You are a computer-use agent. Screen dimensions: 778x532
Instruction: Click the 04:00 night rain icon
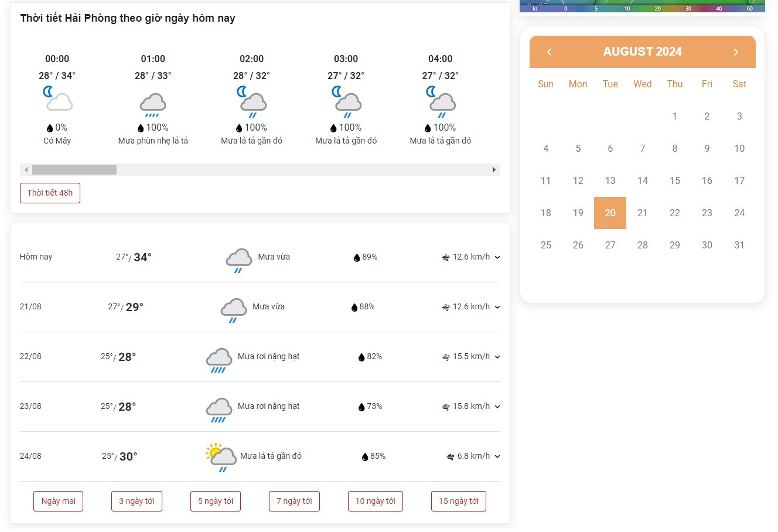pos(441,101)
